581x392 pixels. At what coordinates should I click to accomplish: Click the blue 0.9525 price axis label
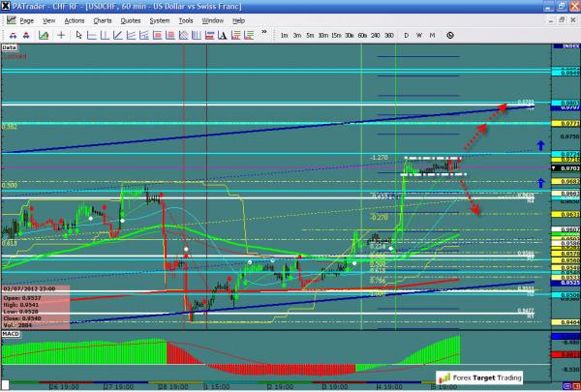pos(566,283)
